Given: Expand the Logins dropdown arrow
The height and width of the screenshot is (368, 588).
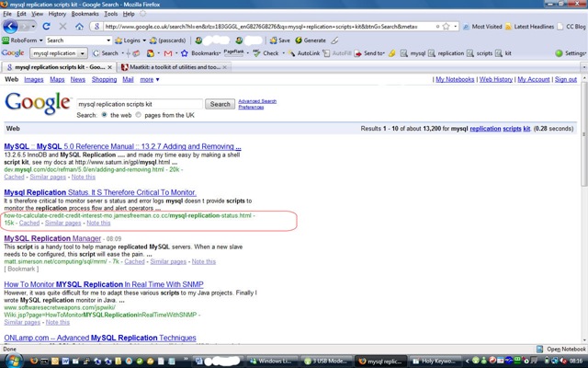Looking at the screenshot, I should (144, 40).
